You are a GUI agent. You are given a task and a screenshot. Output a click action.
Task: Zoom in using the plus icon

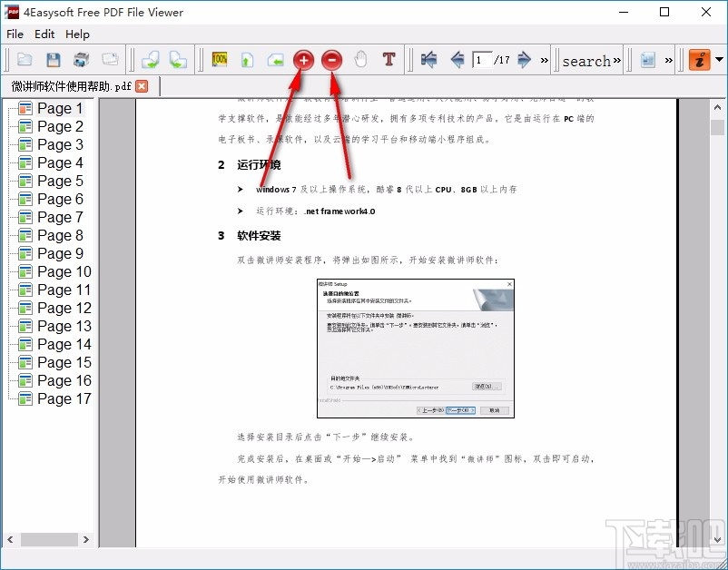[303, 59]
